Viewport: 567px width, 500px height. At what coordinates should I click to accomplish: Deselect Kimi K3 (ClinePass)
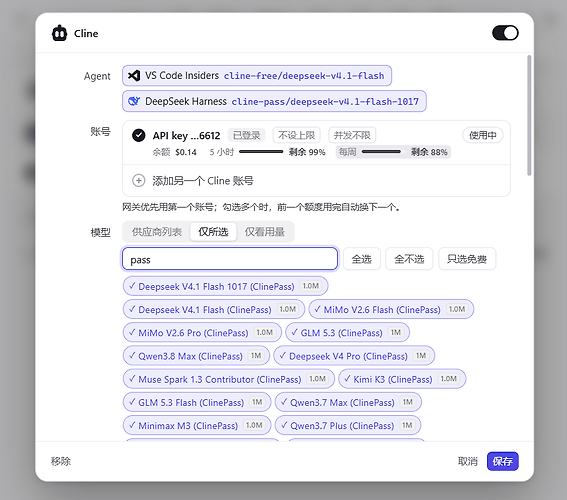tap(402, 379)
